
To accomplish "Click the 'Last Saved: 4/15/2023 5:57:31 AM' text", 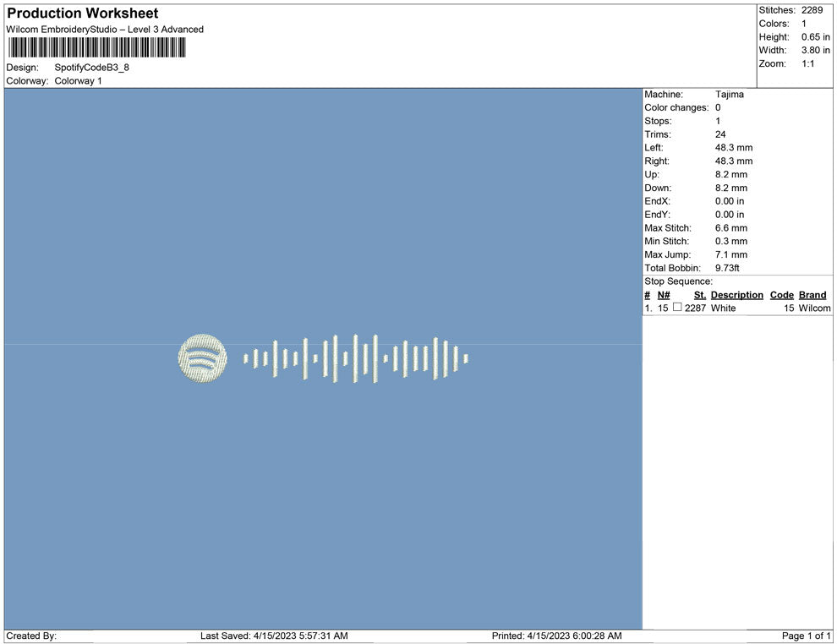I will (x=274, y=636).
